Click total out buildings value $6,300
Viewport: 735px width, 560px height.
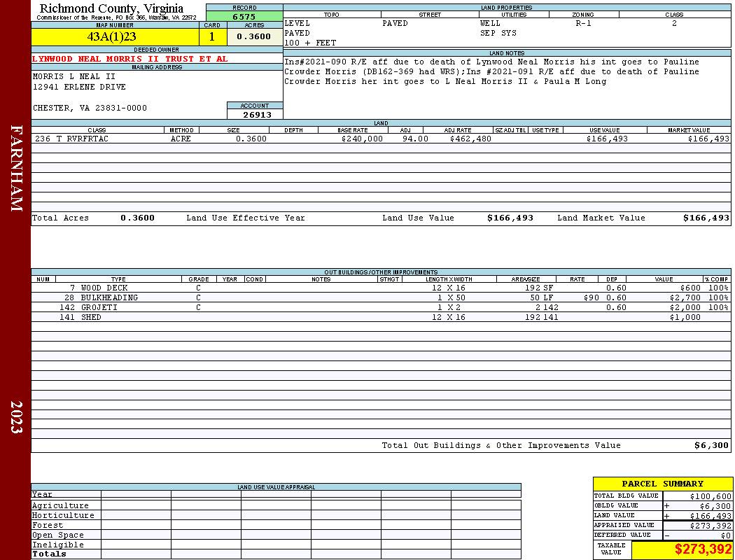tap(712, 446)
